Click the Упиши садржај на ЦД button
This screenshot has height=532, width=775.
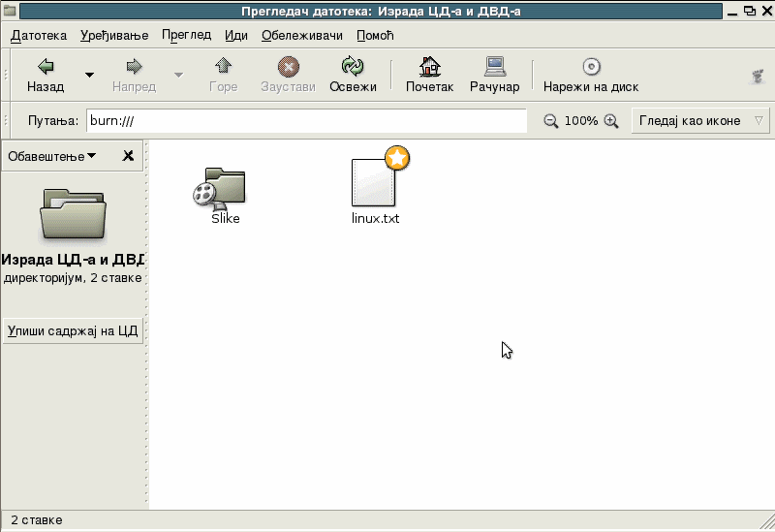tap(73, 330)
